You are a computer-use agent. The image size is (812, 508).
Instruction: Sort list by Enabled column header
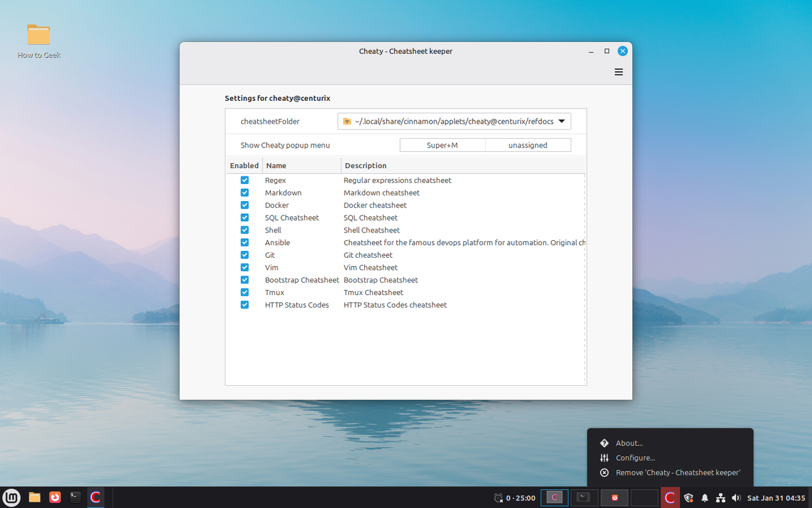pos(244,166)
